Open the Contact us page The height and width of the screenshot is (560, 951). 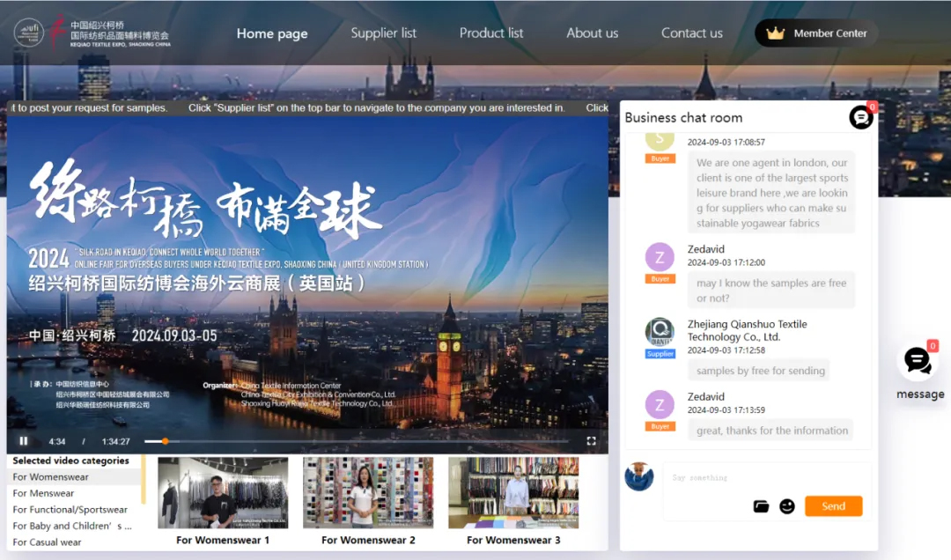pos(691,33)
